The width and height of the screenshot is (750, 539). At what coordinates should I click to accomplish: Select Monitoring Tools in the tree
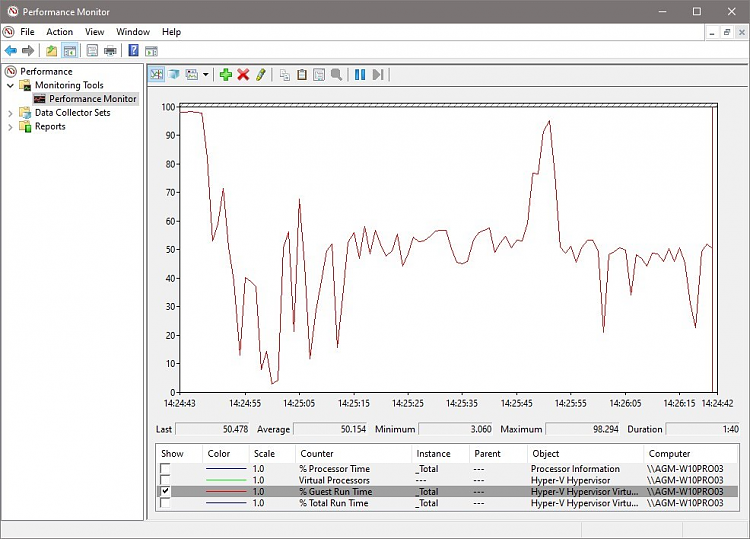(69, 85)
